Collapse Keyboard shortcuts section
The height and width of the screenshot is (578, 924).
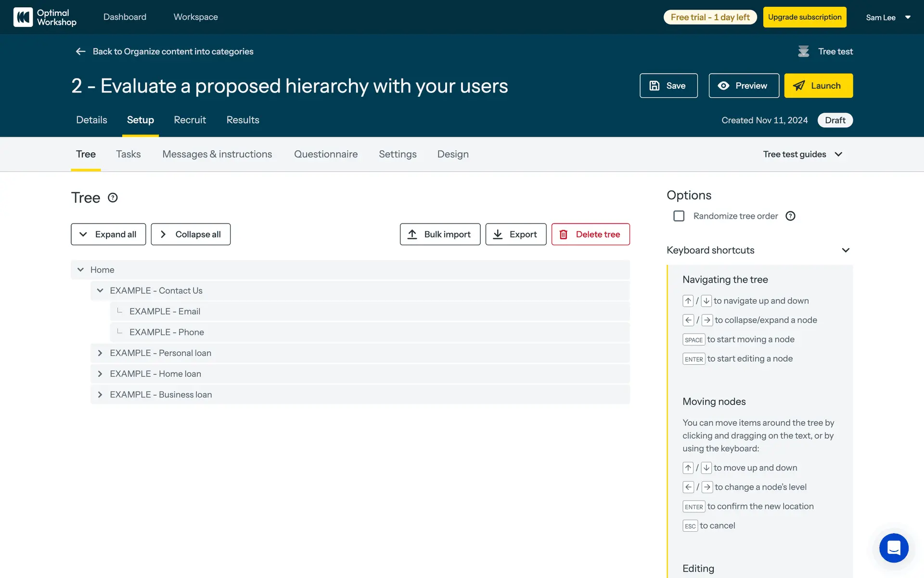(x=845, y=250)
